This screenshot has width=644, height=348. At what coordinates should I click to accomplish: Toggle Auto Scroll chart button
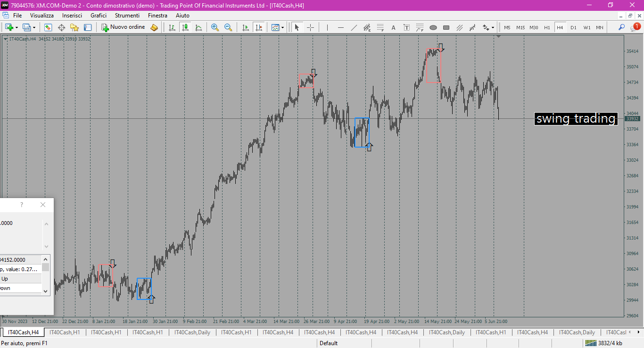(245, 27)
